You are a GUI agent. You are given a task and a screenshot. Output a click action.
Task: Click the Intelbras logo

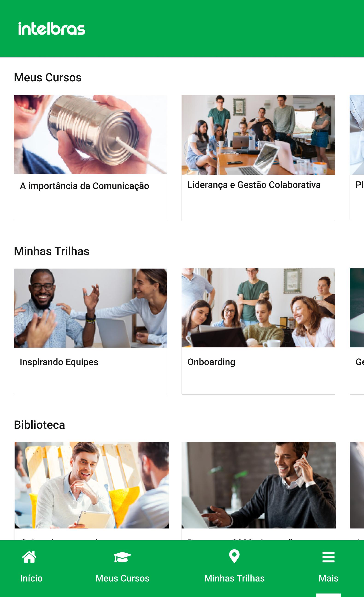[52, 29]
